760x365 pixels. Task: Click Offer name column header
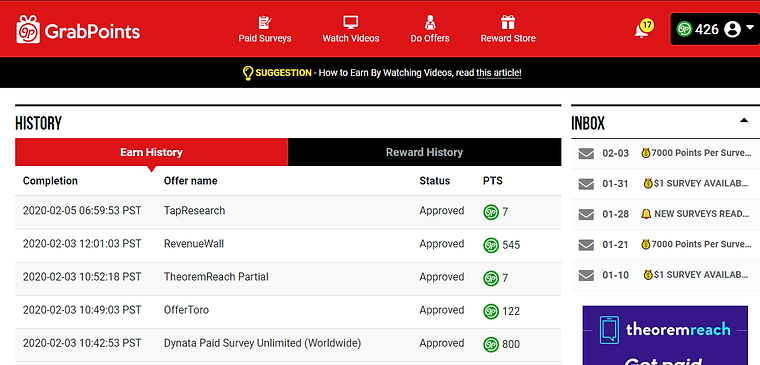[x=190, y=181]
